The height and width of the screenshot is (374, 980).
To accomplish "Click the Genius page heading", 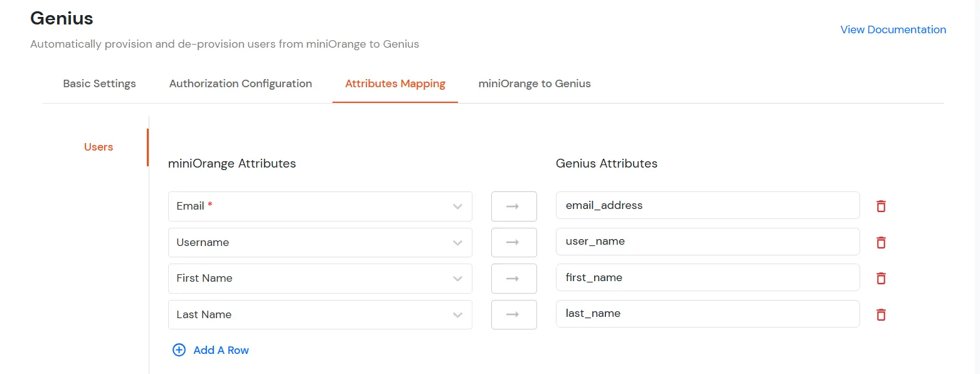I will click(61, 19).
